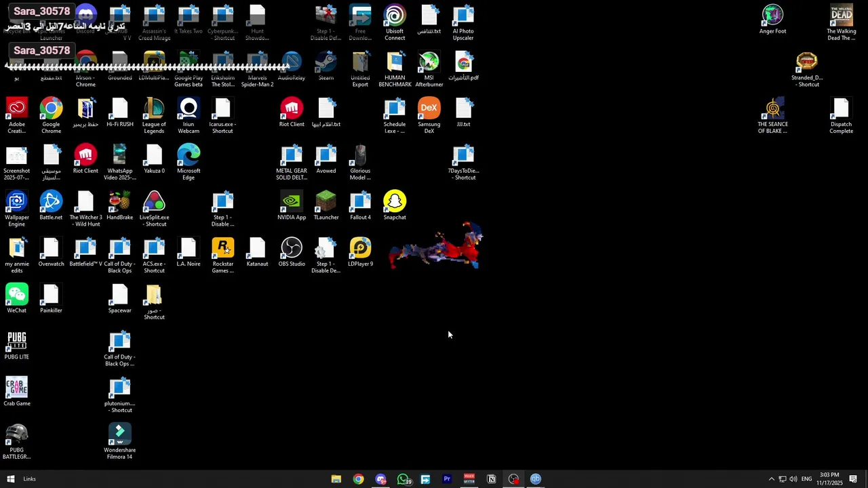
Task: Select the Steam desktop icon
Action: point(326,66)
